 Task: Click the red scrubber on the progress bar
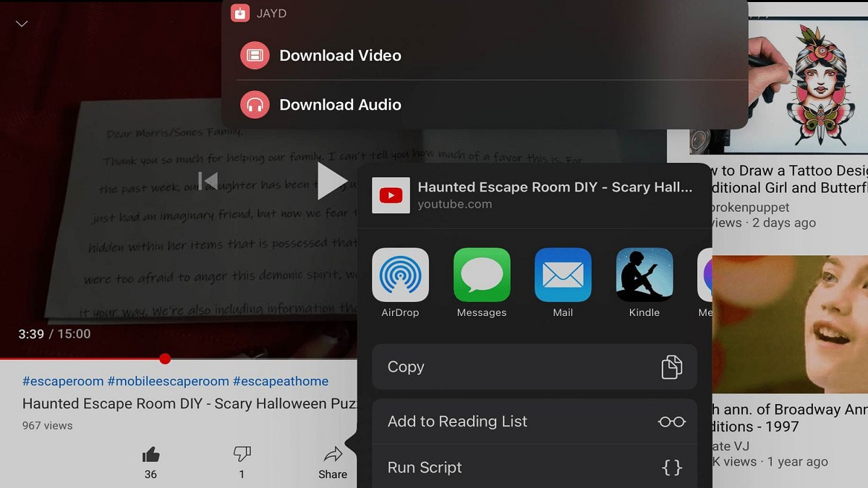coord(165,359)
